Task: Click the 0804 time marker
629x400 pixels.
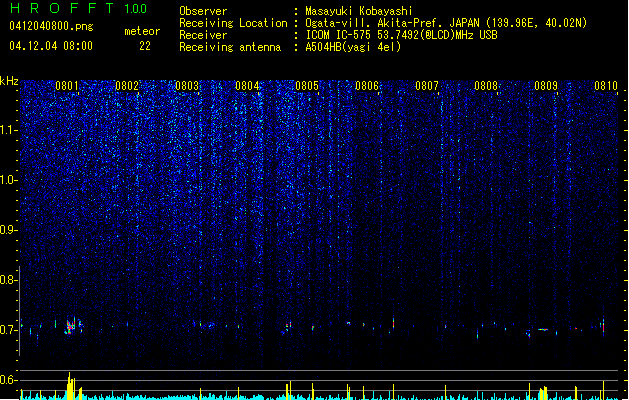Action: pos(247,86)
